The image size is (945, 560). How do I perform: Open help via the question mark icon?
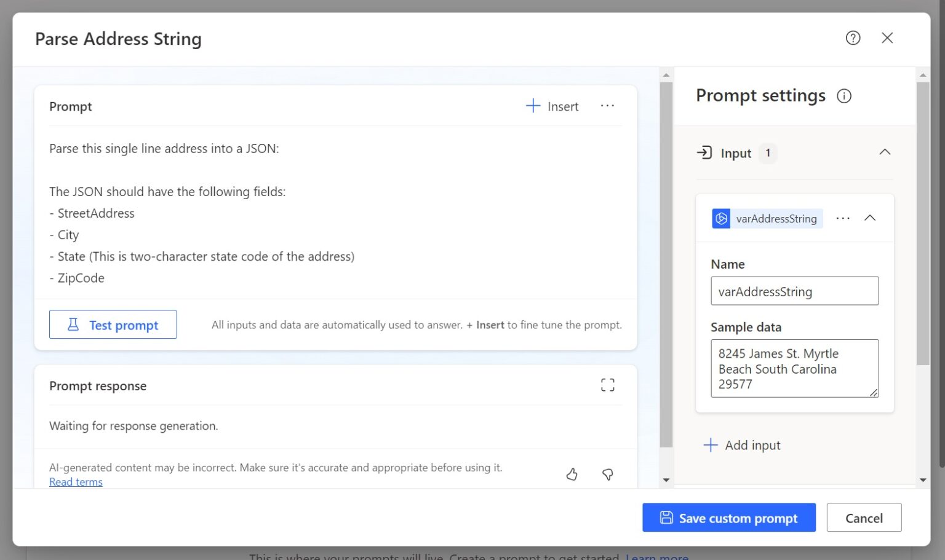pos(853,37)
